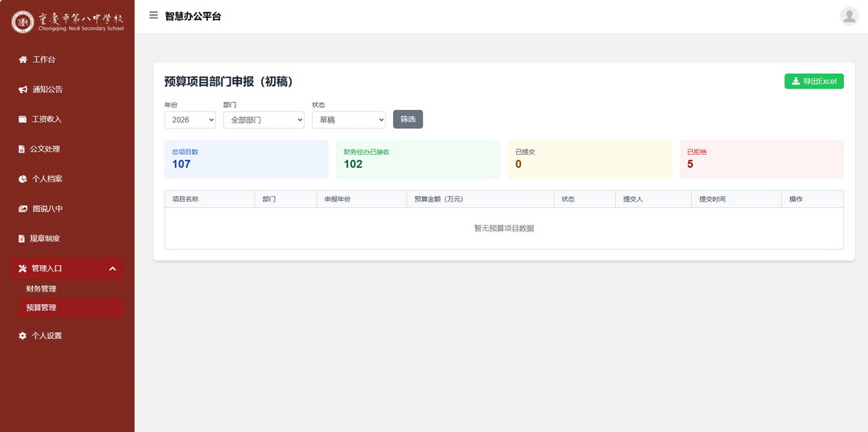This screenshot has width=868, height=432.
Task: Open the 年份 dropdown showing 2026
Action: (190, 120)
